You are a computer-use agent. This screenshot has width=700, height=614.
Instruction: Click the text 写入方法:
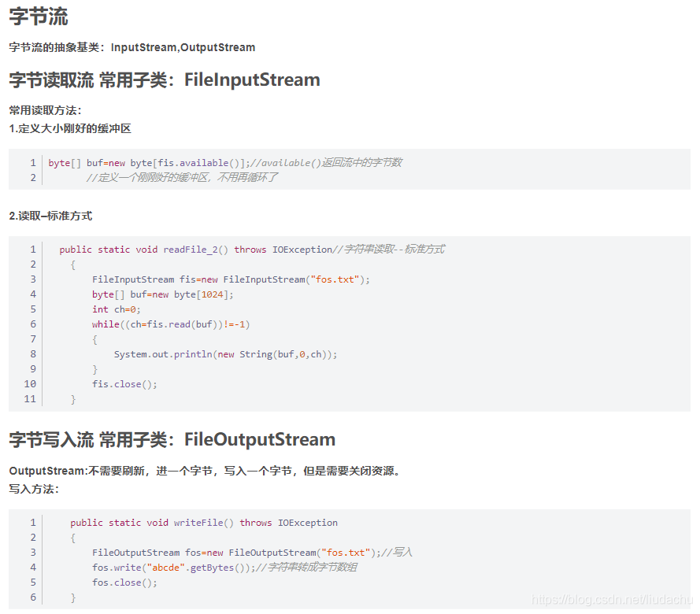34,489
